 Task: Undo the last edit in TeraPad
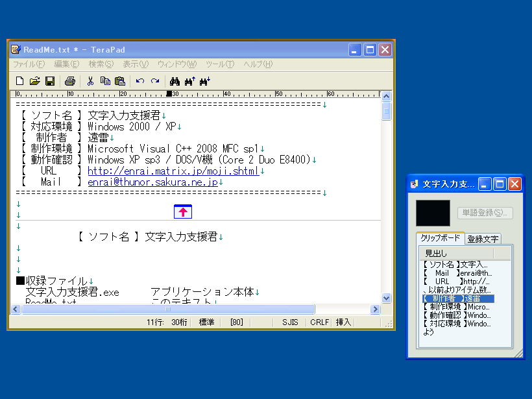point(140,81)
